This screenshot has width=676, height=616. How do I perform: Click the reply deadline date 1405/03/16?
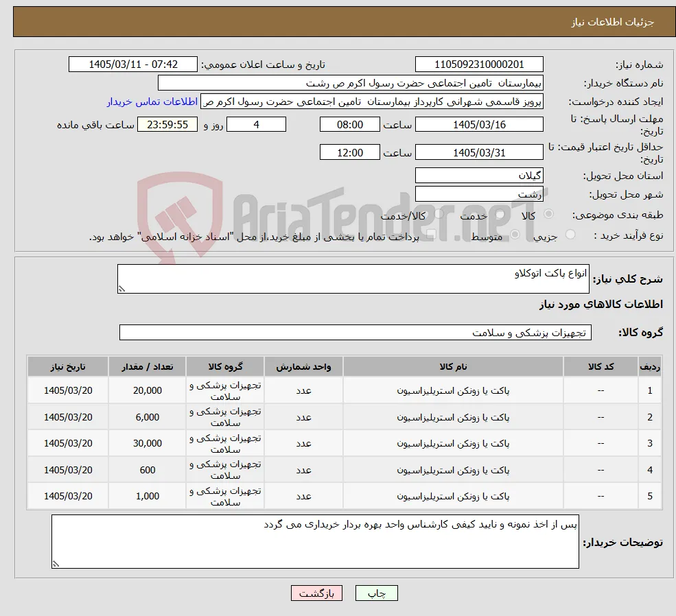tap(479, 124)
